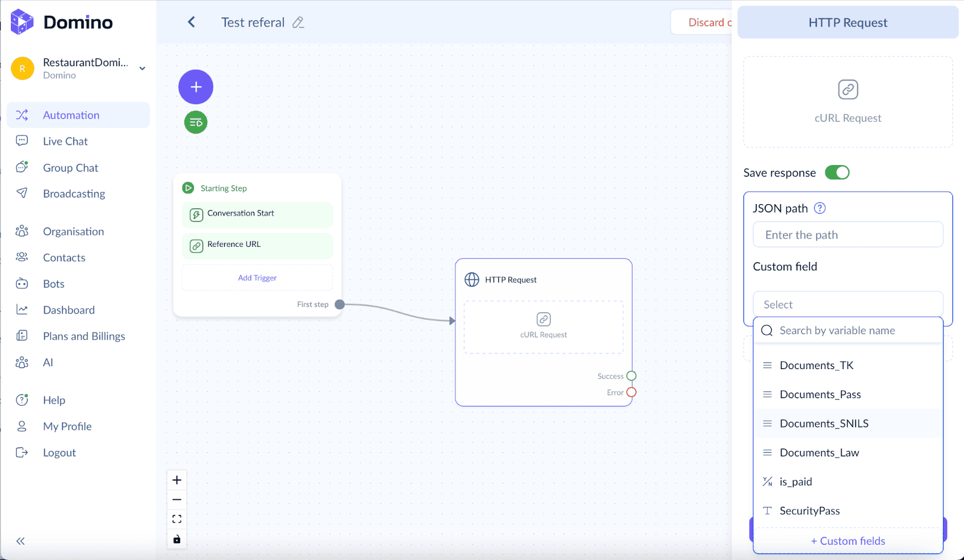The image size is (964, 560).
Task: Select the Reference URL trigger
Action: [257, 246]
